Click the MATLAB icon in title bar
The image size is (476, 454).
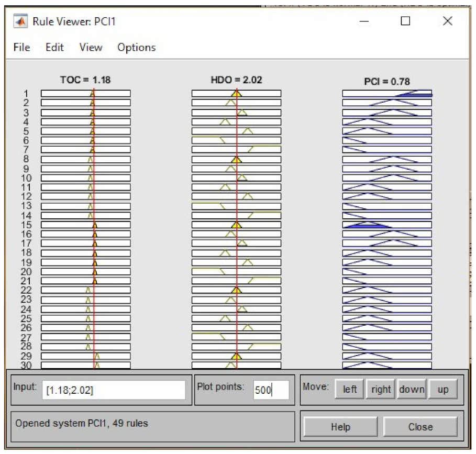[x=22, y=21]
